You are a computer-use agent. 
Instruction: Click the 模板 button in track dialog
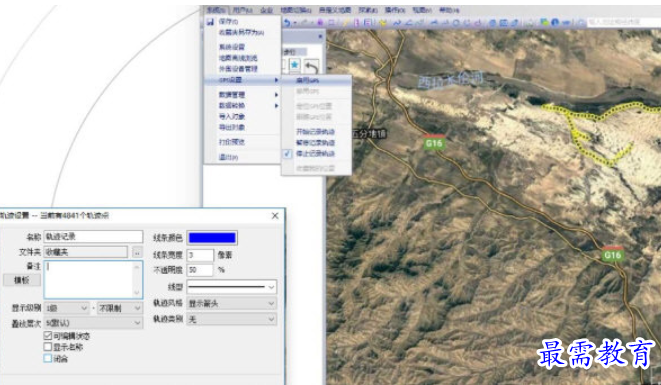click(21, 280)
